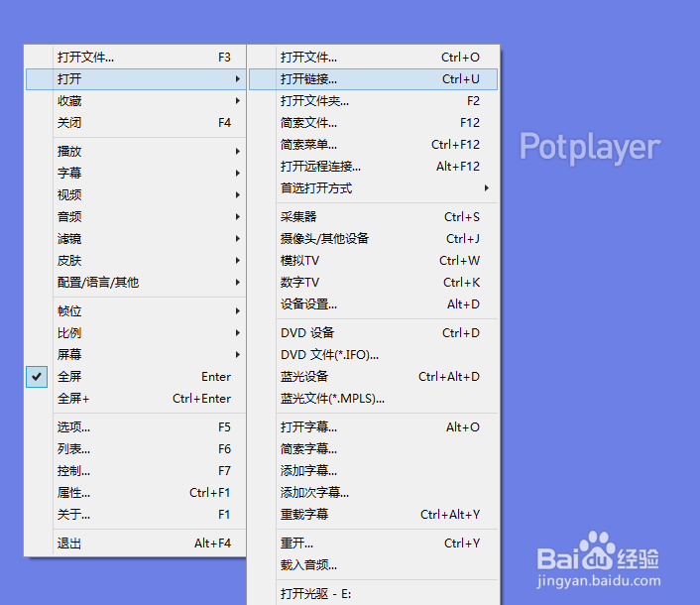The height and width of the screenshot is (605, 700).
Task: Expand the 打开 submenu arrow
Action: (238, 79)
